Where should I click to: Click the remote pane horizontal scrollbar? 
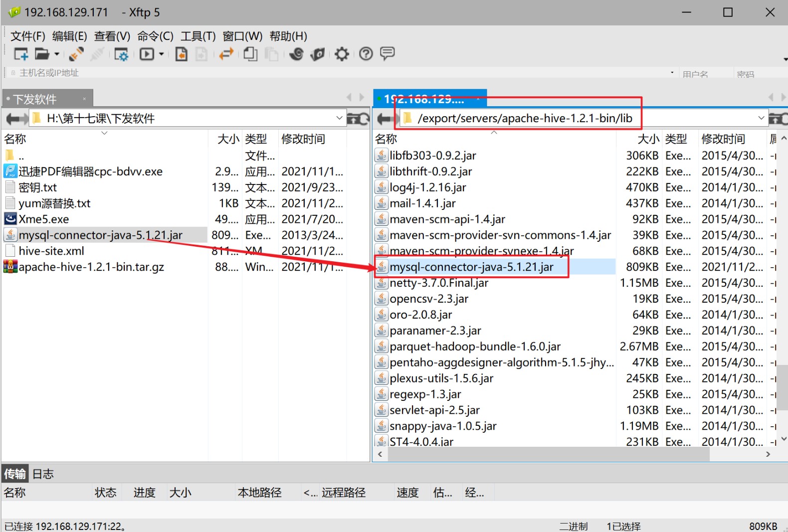coord(548,454)
